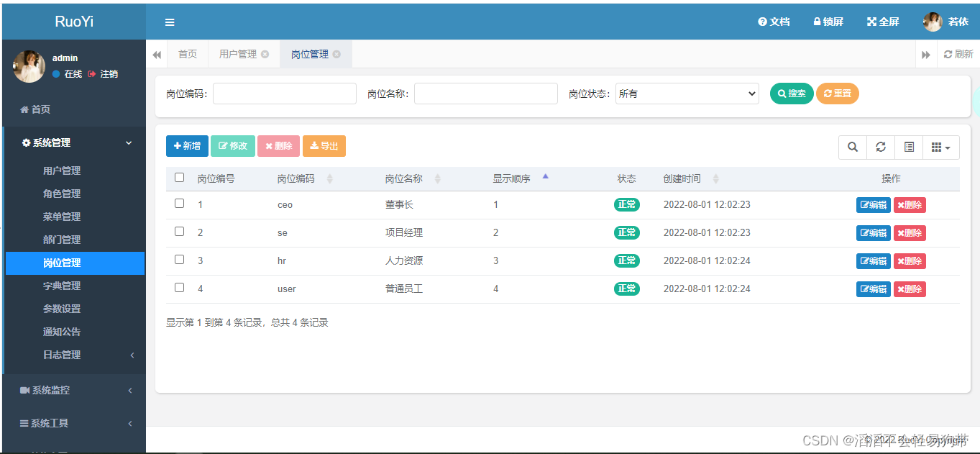Click the blue 新增 add button
The width and height of the screenshot is (980, 454).
187,146
